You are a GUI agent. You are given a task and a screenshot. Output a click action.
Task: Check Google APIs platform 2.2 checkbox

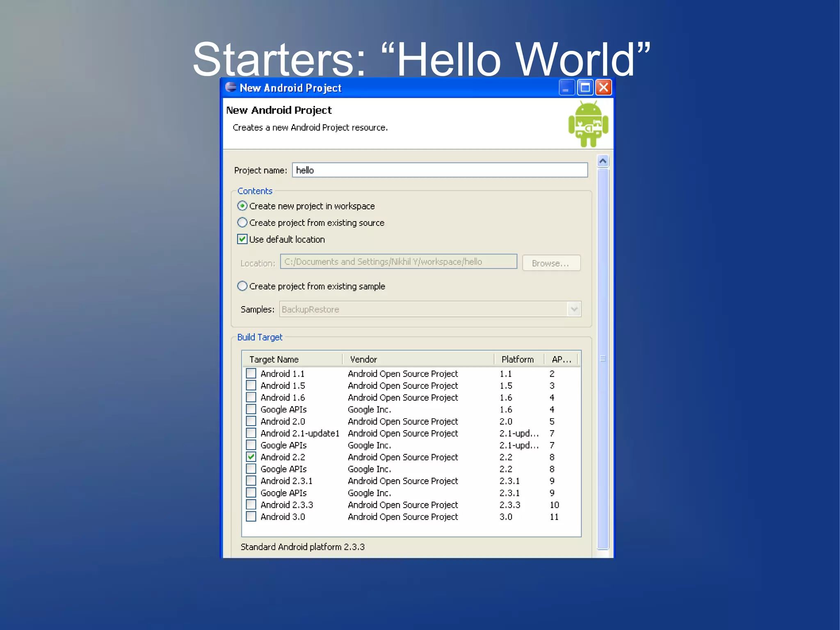click(x=251, y=469)
